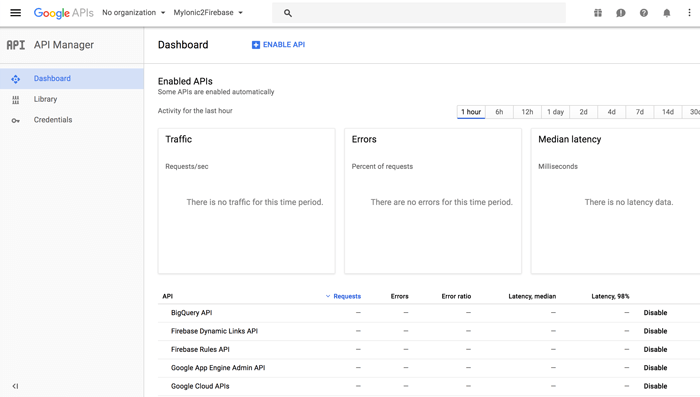The width and height of the screenshot is (700, 397).
Task: Disable the Google Cloud APIs
Action: [655, 386]
